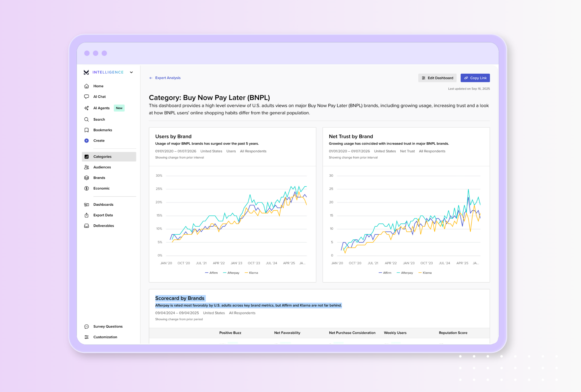Expand the Intelligence product dropdown chevron
581x392 pixels.
(x=131, y=72)
